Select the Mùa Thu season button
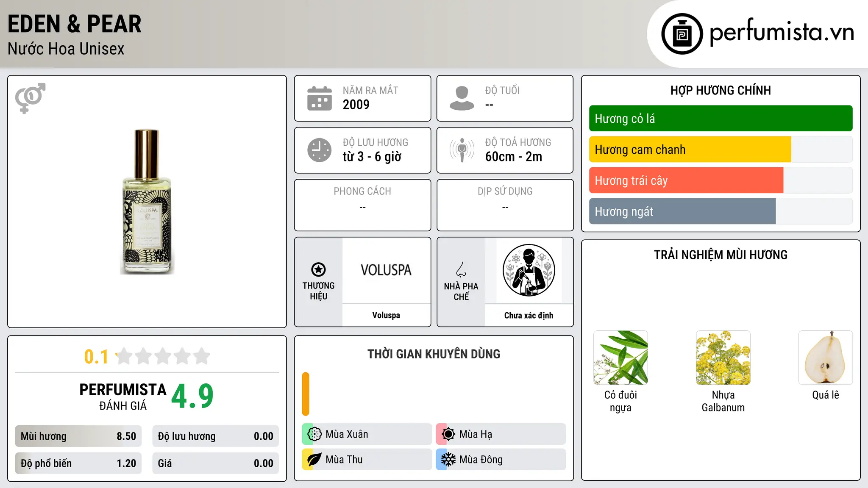The height and width of the screenshot is (488, 868). (367, 460)
